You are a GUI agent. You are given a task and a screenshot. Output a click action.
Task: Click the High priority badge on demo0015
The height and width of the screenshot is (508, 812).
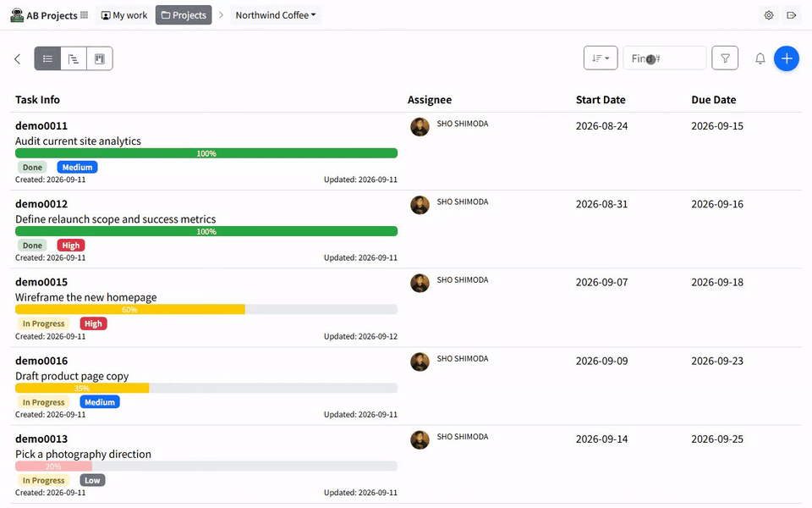coord(93,323)
